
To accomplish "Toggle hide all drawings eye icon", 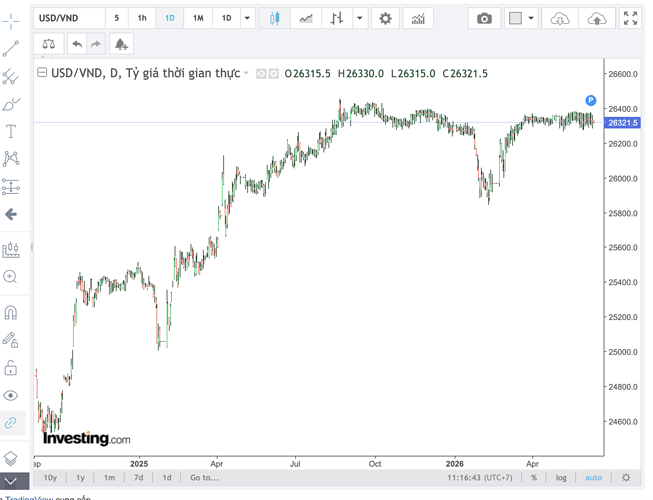I will [x=11, y=395].
